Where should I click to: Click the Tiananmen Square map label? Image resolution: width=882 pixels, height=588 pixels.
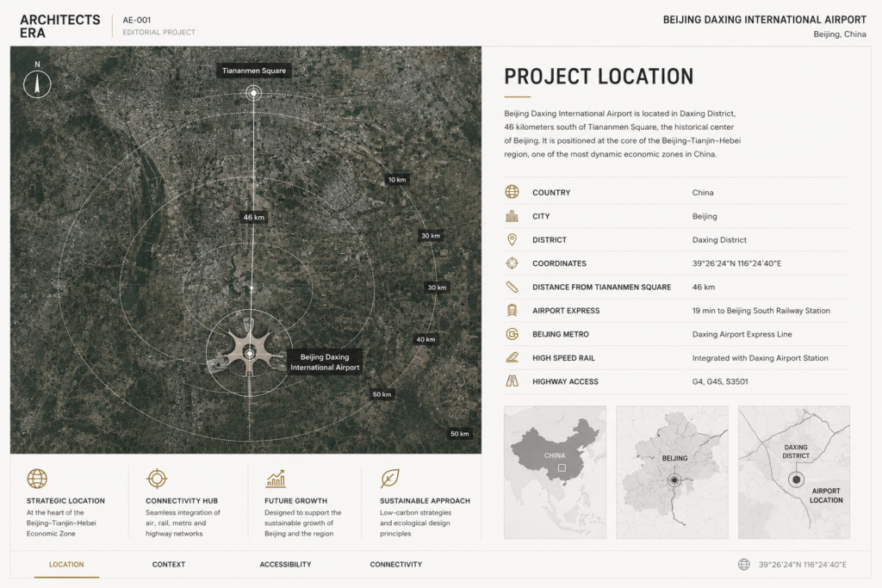254,71
